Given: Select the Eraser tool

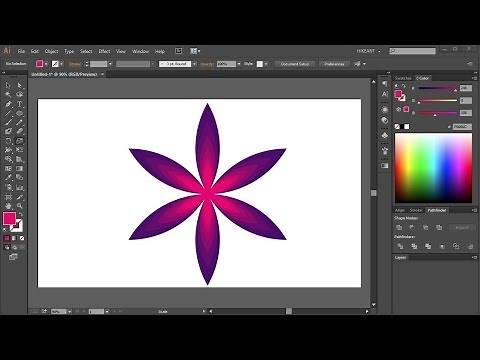Looking at the screenshot, I should click(x=20, y=131).
